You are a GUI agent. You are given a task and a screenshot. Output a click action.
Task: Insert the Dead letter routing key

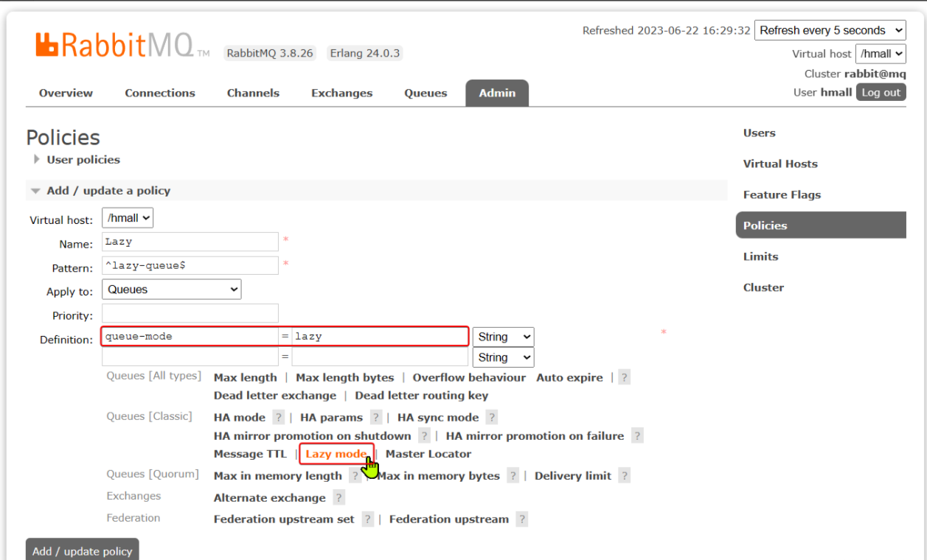pos(421,396)
